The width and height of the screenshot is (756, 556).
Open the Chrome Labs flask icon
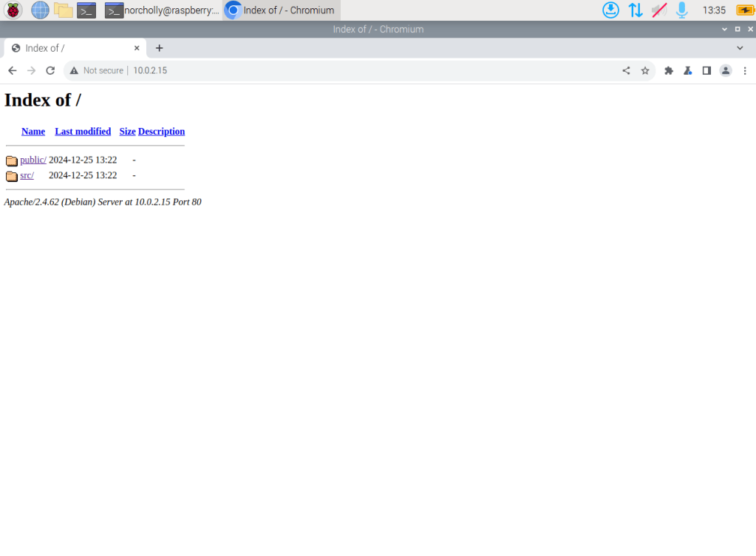tap(687, 70)
